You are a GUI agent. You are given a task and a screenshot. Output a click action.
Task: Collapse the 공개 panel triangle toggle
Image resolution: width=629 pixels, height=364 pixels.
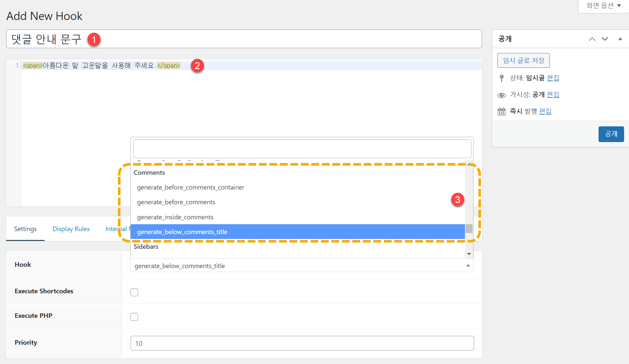[620, 39]
